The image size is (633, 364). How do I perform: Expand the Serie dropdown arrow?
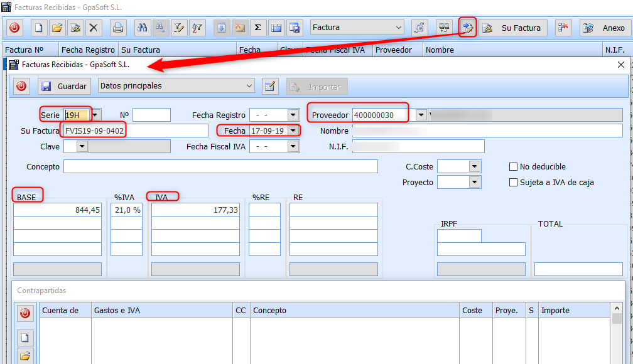(95, 115)
